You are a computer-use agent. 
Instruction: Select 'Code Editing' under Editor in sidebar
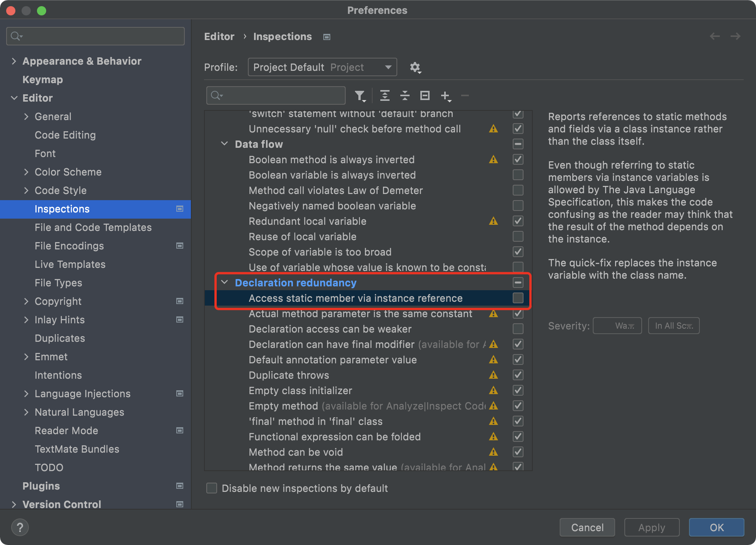coord(65,135)
